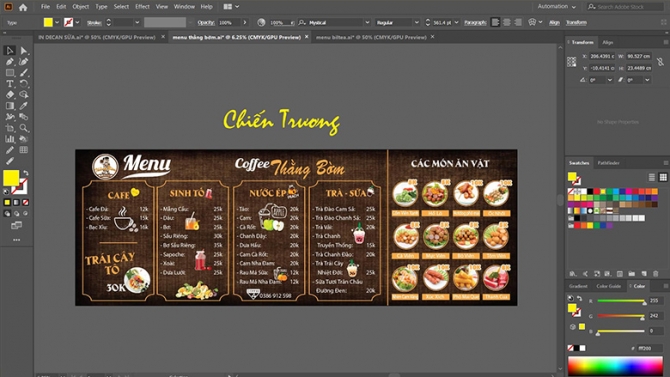Set paragraph alignment to left

coord(495,22)
